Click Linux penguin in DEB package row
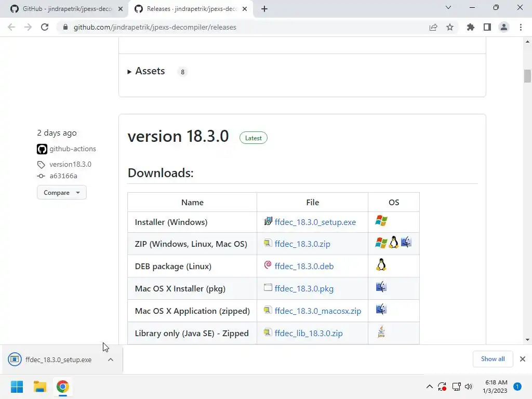Screen dimensions: 532x399 (381, 264)
